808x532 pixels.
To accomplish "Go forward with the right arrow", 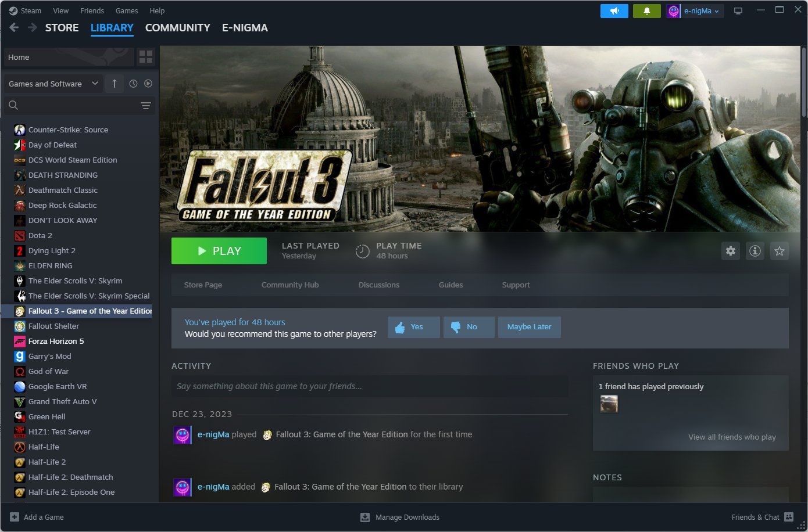I will (x=33, y=27).
